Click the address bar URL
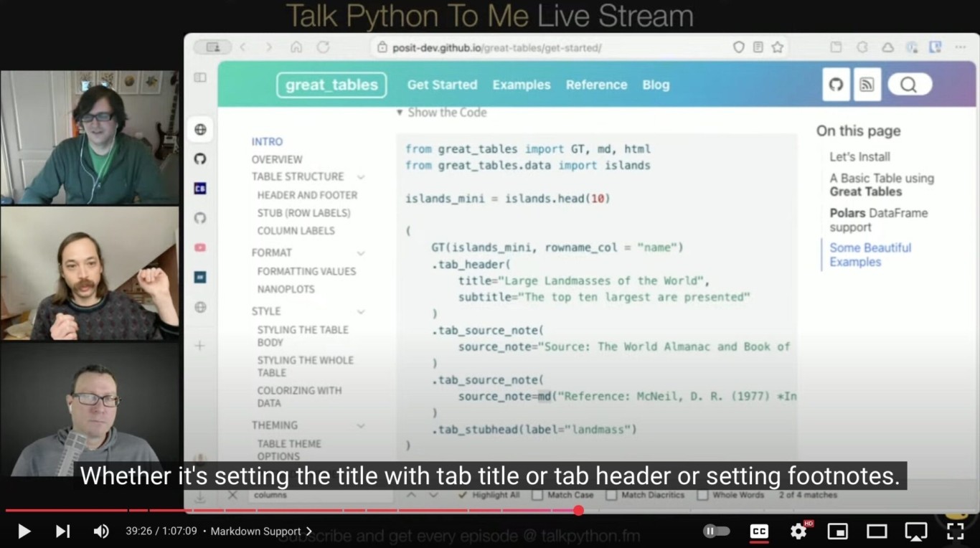980x548 pixels. (x=496, y=48)
